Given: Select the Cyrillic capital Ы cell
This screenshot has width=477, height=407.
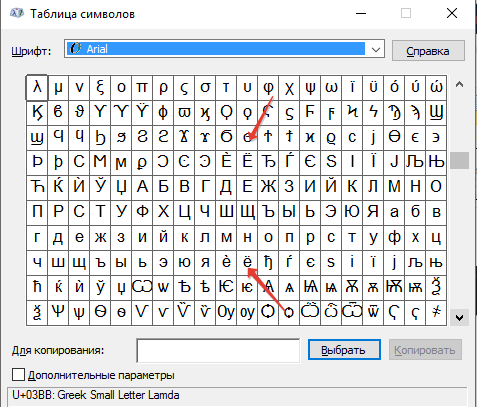Looking at the screenshot, I should point(289,213).
